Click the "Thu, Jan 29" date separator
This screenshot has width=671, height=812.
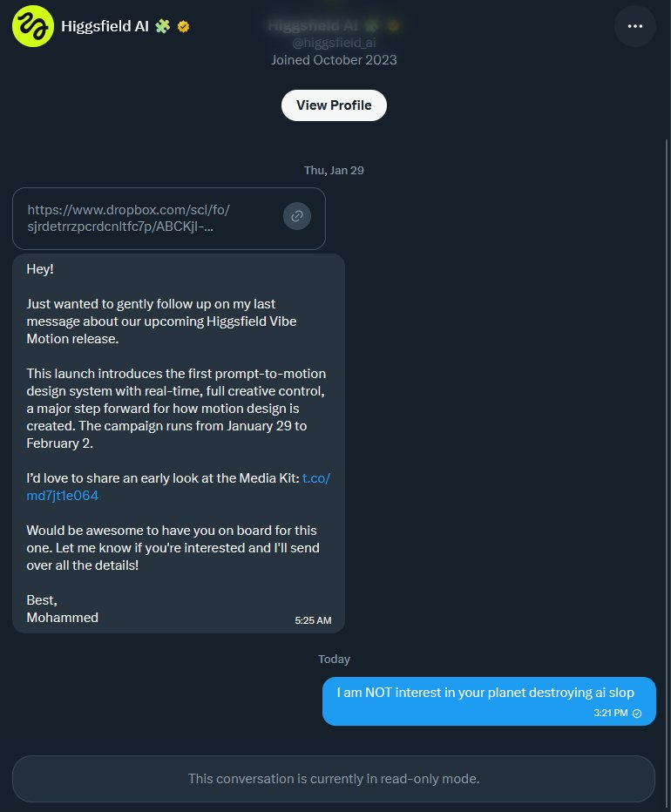pos(334,170)
